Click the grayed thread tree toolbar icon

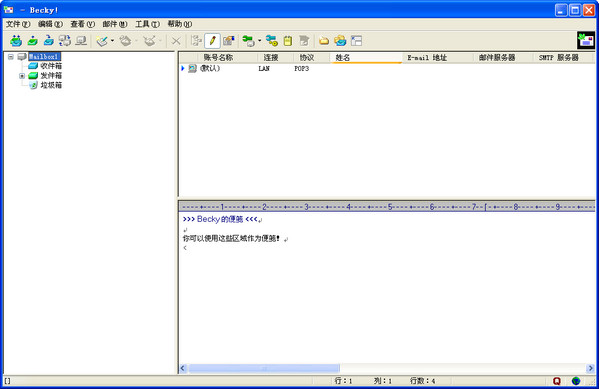tap(196, 41)
